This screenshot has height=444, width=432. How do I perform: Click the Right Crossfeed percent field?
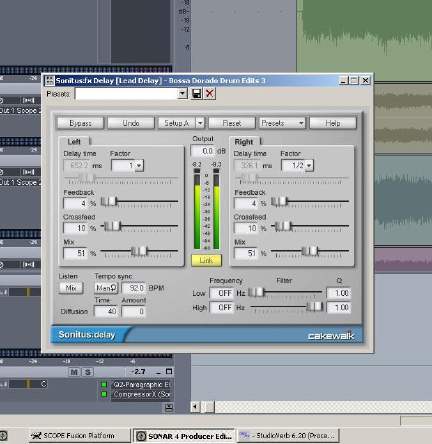click(246, 228)
